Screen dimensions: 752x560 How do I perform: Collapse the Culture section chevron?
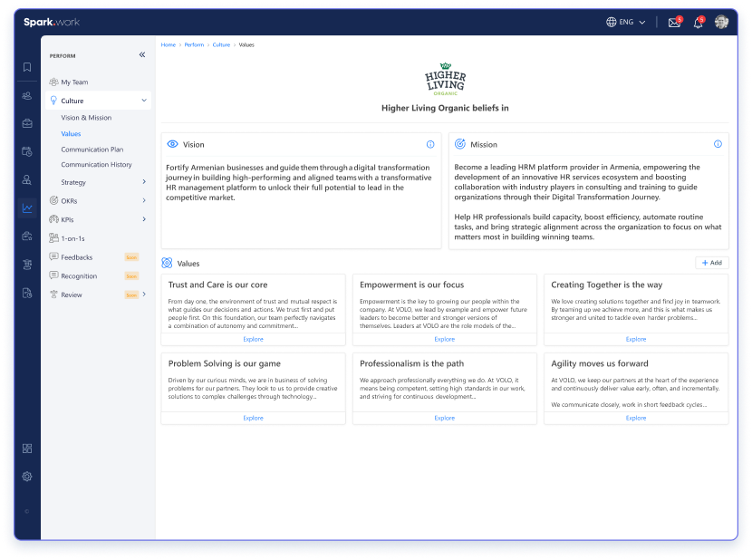coord(144,101)
